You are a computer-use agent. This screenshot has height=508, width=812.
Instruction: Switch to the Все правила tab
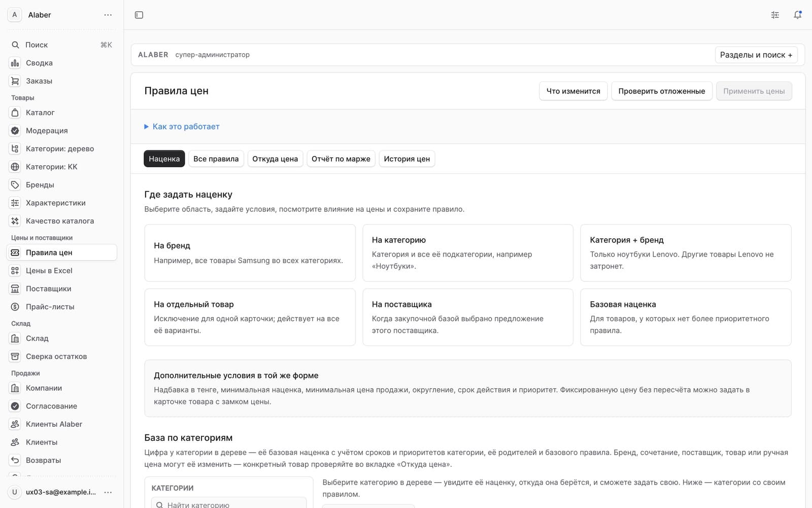tap(216, 158)
